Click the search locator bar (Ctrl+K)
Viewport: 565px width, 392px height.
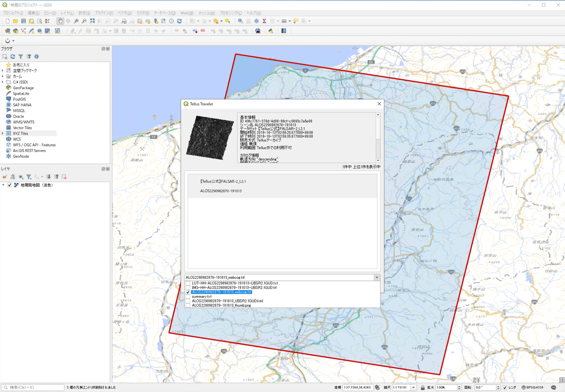click(33, 387)
